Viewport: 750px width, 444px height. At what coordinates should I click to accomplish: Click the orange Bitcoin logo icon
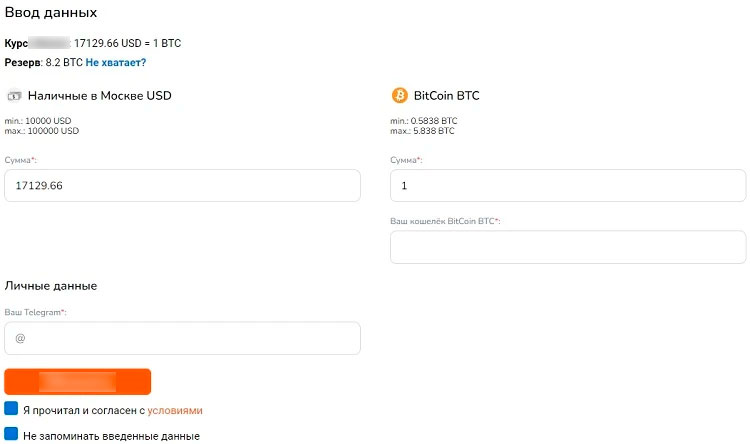pyautogui.click(x=399, y=96)
